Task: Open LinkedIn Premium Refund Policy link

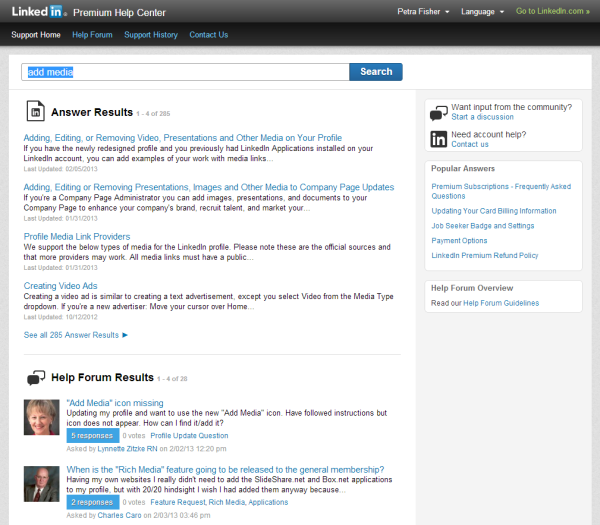Action: click(x=484, y=256)
